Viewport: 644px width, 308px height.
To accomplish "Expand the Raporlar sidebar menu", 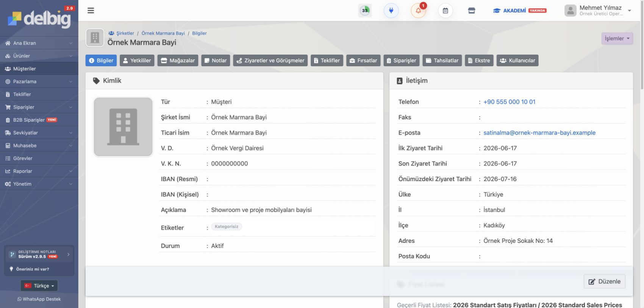I will click(39, 171).
